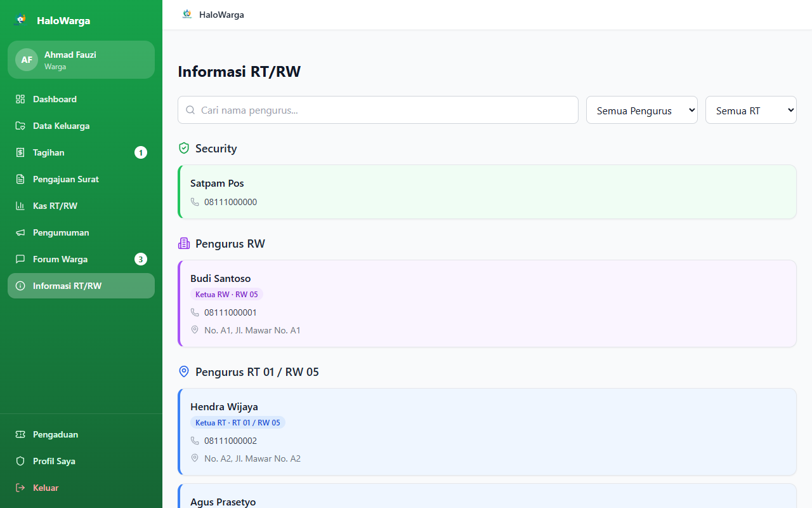Click the name Hendra Wijaya

pyautogui.click(x=224, y=406)
